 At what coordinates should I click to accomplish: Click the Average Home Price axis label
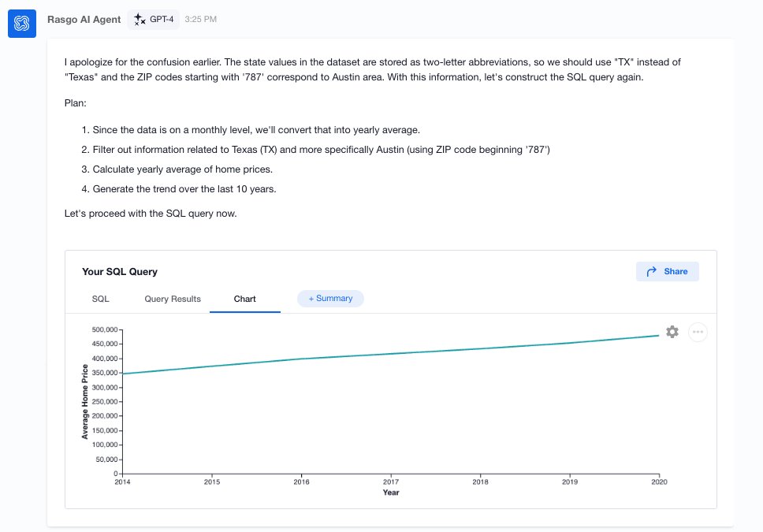tap(84, 402)
